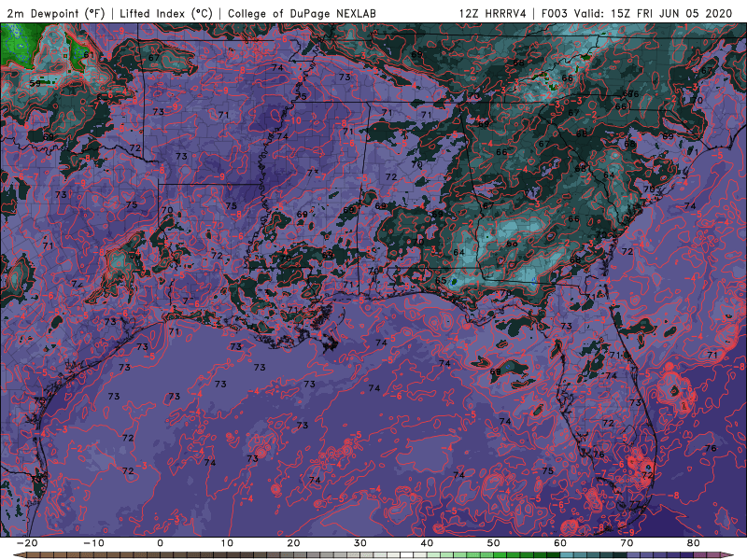Viewport: 747px width, 560px height.
Task: Click the 10 label on the color scale
Action: (227, 543)
